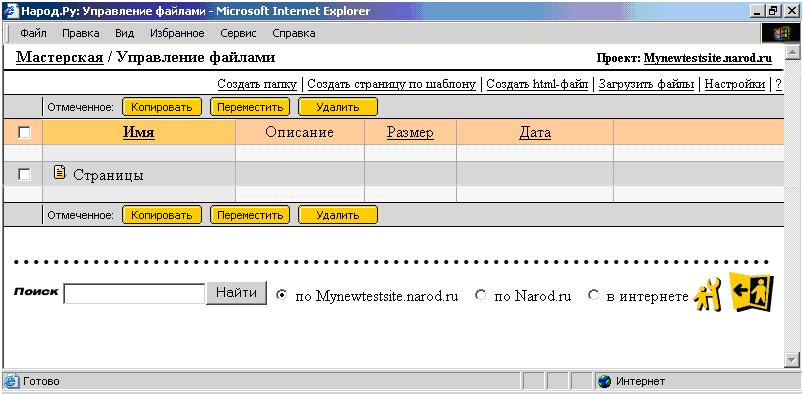Open the Сервис menu
The height and width of the screenshot is (394, 803).
[238, 34]
